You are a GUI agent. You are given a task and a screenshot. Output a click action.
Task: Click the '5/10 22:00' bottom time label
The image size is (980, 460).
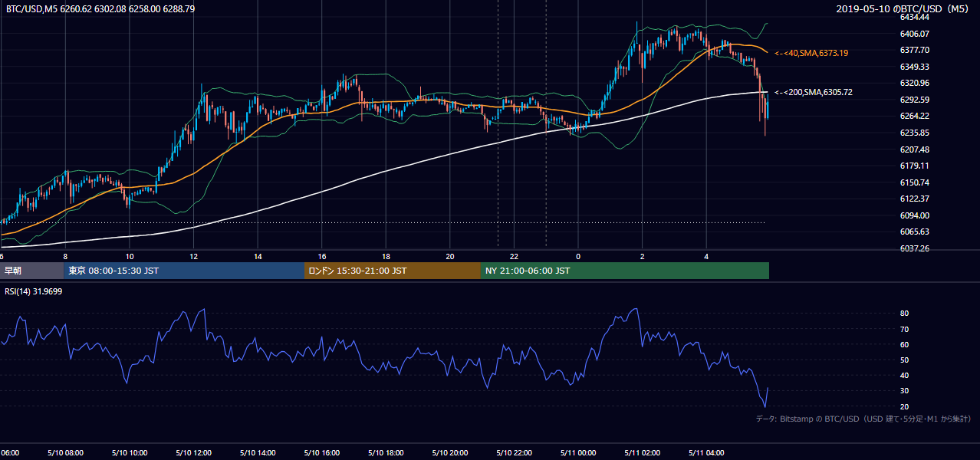point(514,453)
